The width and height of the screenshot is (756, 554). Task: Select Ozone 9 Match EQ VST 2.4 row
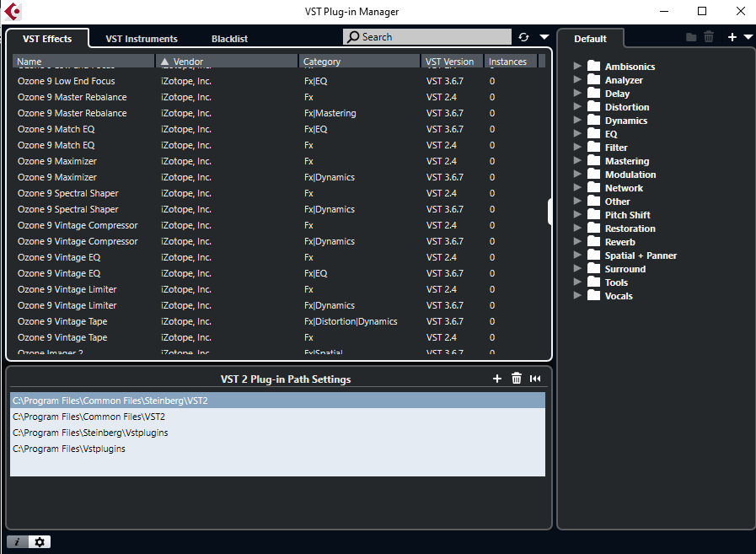[x=278, y=145]
